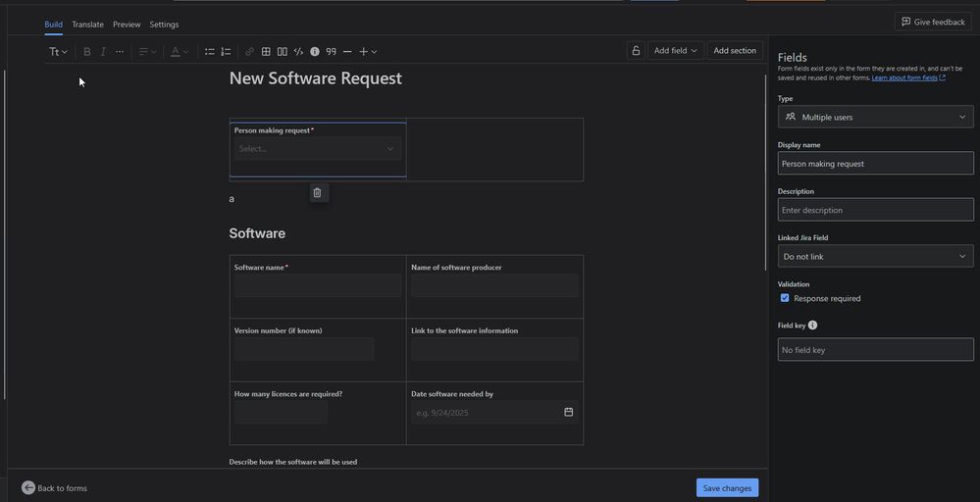Open the Type dropdown showing Multiple users
The height and width of the screenshot is (502, 980).
click(875, 117)
